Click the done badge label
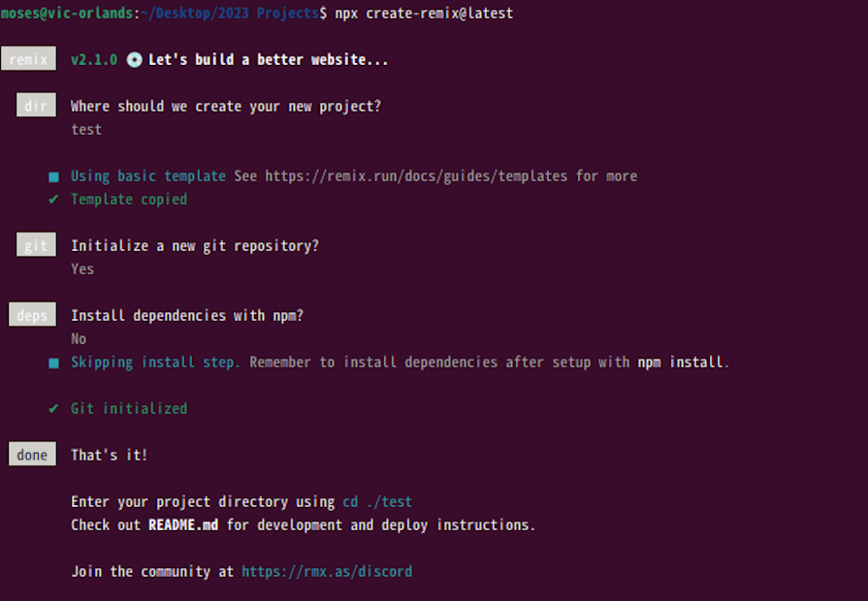 (x=32, y=455)
